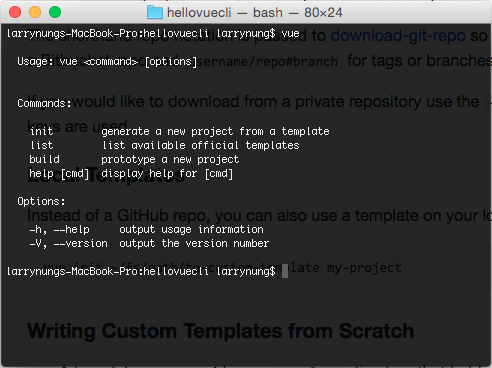Click the green zoom window button
The height and width of the screenshot is (368, 492).
click(55, 12)
